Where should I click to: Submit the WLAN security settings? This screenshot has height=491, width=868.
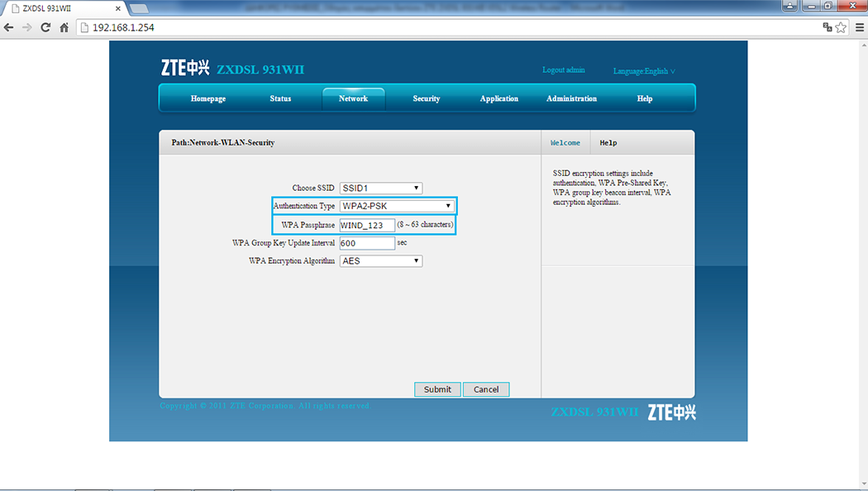tap(437, 389)
